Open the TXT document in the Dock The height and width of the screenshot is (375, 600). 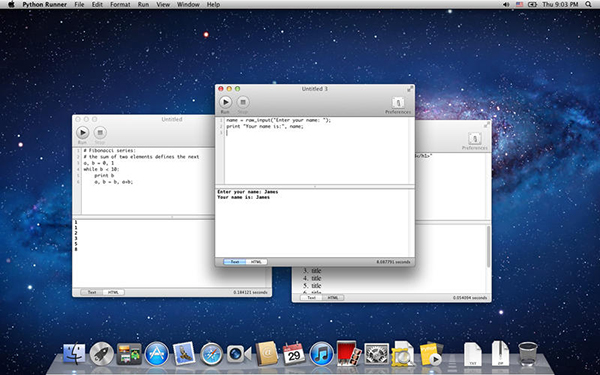473,353
